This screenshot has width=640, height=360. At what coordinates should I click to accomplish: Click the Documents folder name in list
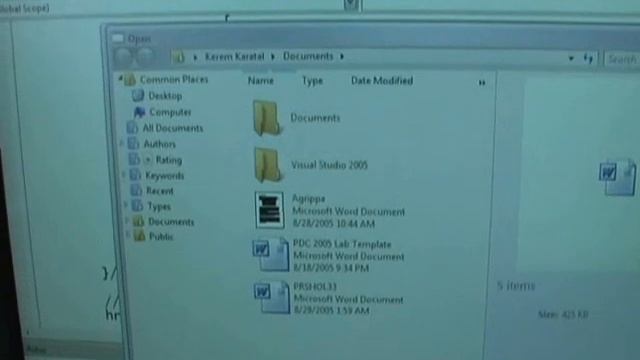(315, 118)
